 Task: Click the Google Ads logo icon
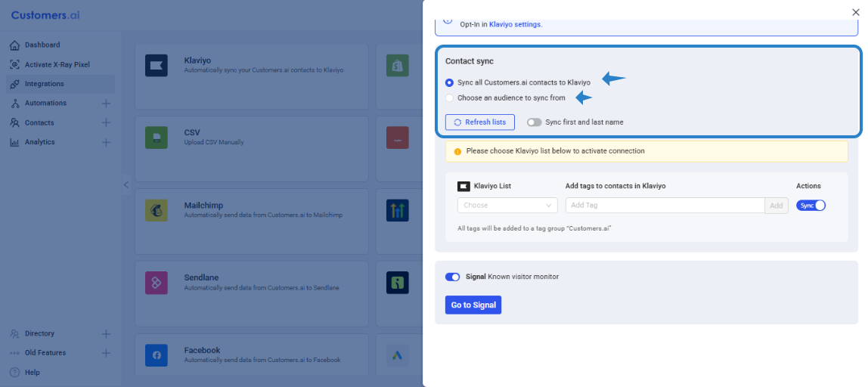tap(398, 355)
